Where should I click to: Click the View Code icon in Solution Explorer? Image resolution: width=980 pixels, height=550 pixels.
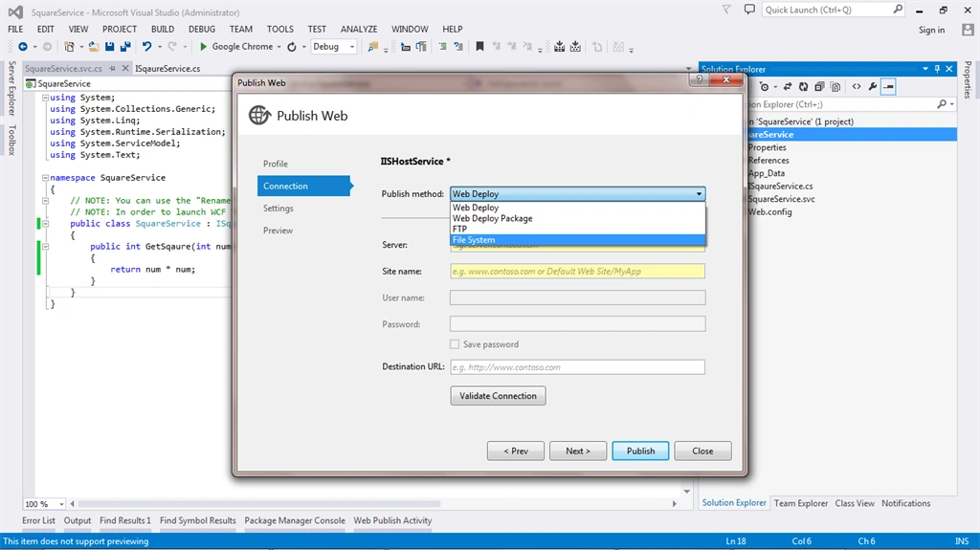[x=857, y=87]
